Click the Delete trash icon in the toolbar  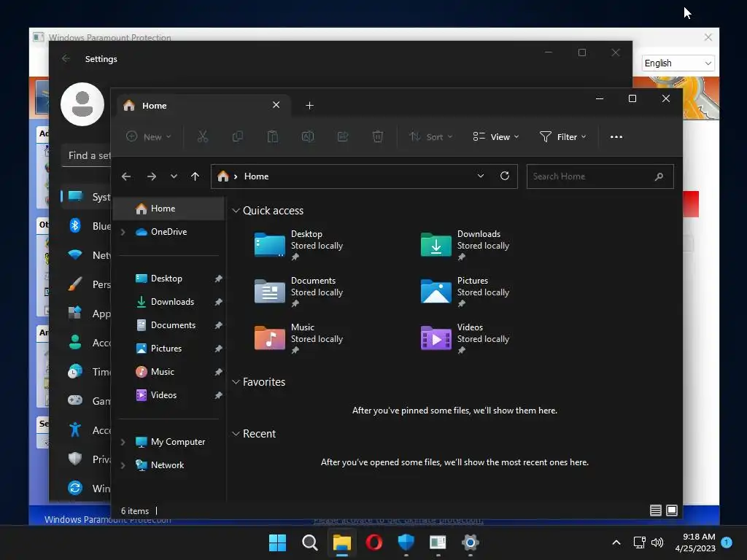pyautogui.click(x=377, y=136)
